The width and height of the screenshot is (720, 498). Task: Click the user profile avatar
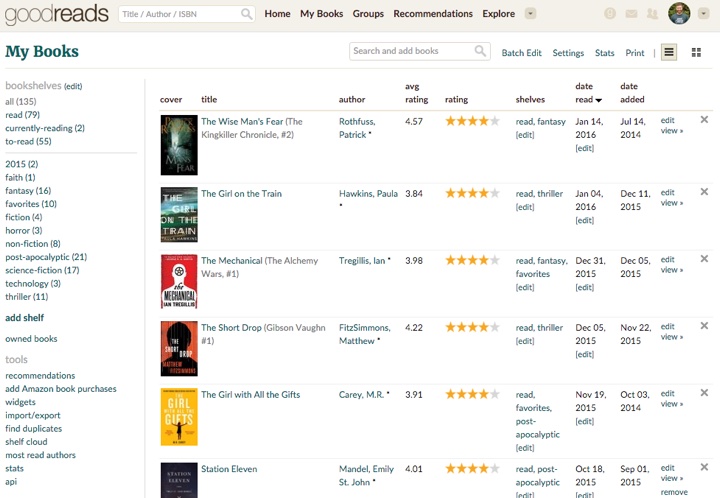point(679,14)
